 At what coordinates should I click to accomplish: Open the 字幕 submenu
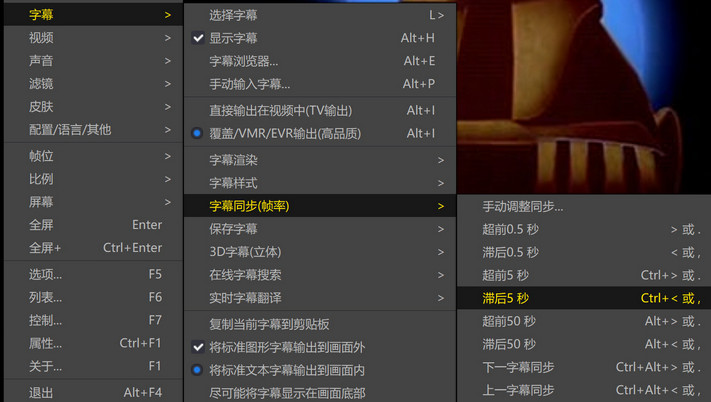click(93, 15)
